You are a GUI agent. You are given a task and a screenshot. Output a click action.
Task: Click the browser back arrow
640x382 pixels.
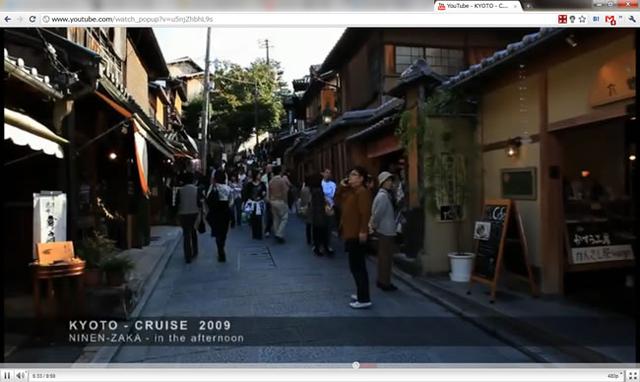click(7, 19)
